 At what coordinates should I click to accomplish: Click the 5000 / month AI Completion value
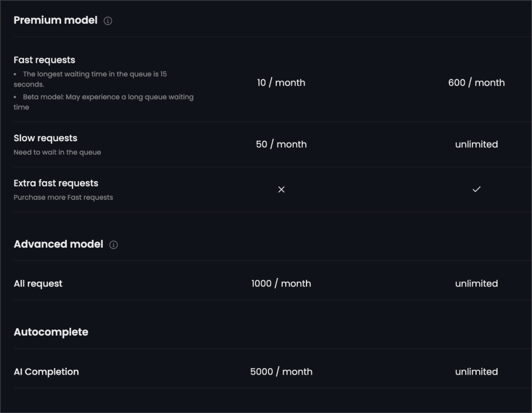(x=281, y=372)
